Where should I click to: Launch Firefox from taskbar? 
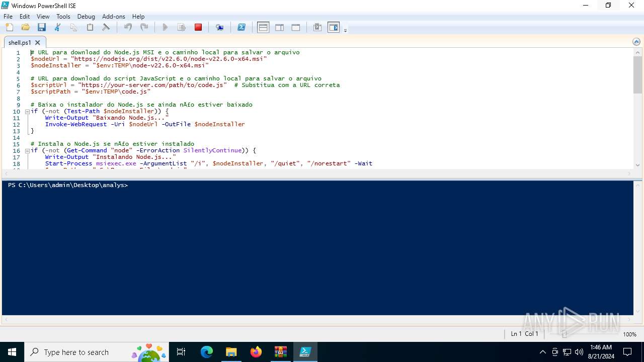click(x=256, y=352)
